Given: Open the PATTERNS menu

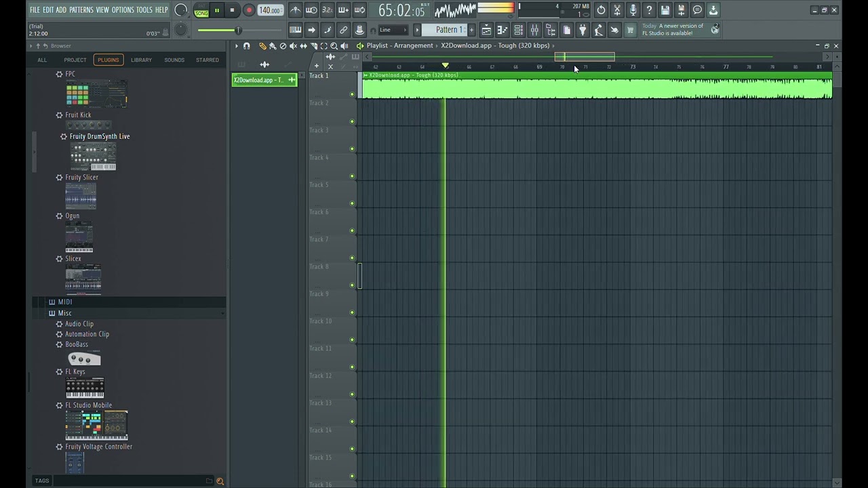Looking at the screenshot, I should (x=81, y=9).
